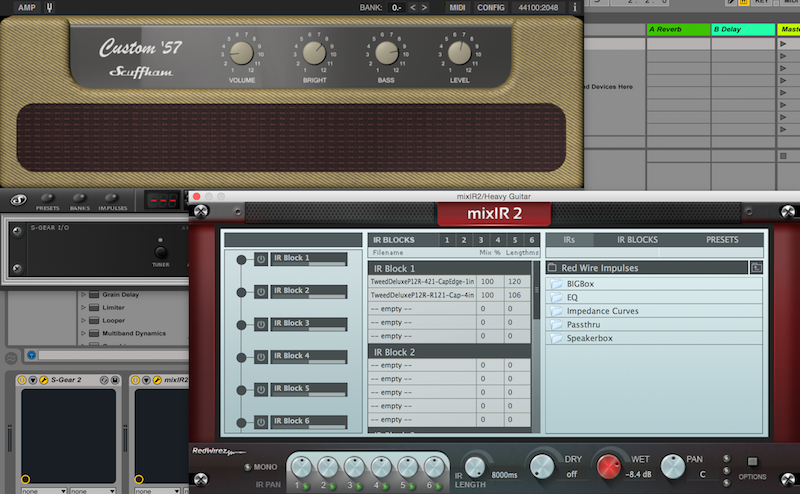
Task: Open the BIGBox impulse folder
Action: 580,284
